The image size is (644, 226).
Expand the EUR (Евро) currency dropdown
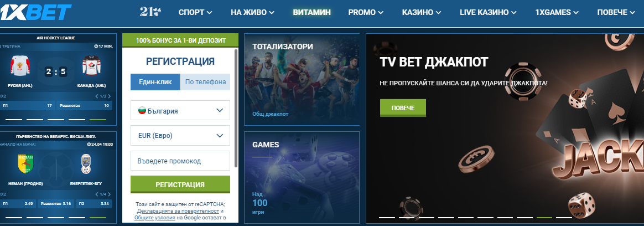pos(180,136)
